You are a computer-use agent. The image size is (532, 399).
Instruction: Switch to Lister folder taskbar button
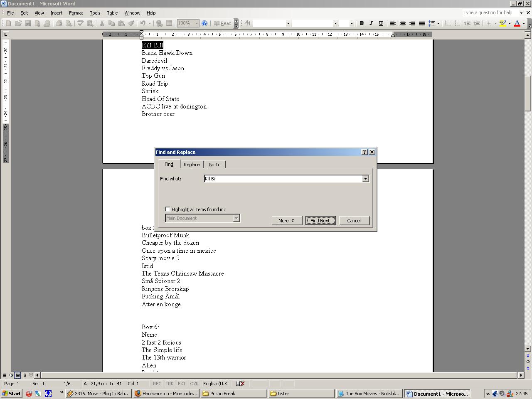coord(302,394)
